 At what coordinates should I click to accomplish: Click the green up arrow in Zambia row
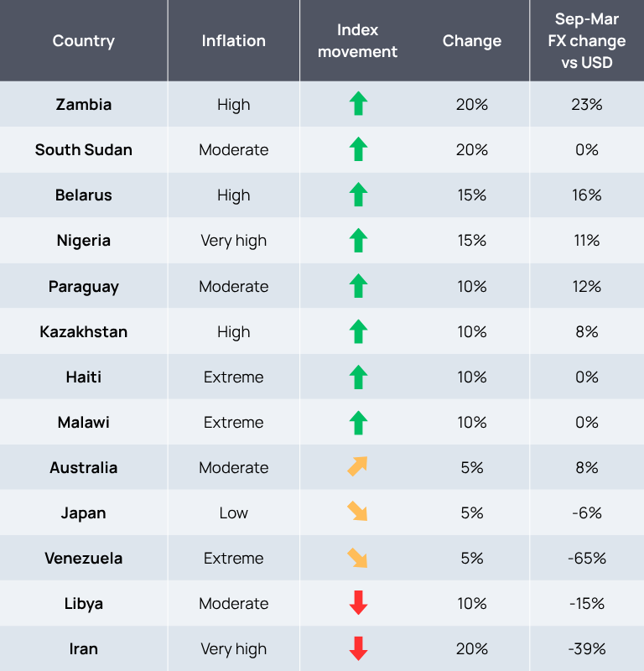pos(358,105)
